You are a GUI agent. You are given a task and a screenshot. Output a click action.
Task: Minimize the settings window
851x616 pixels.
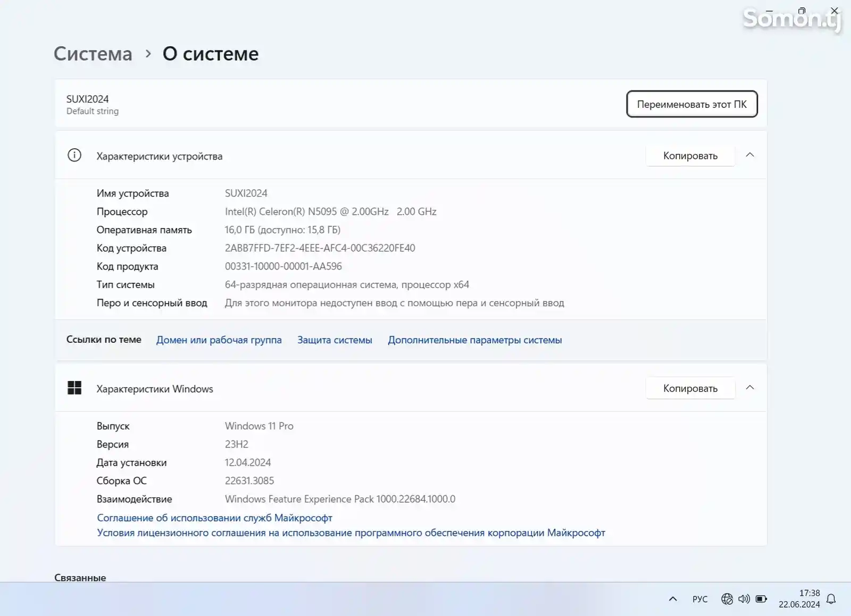769,11
